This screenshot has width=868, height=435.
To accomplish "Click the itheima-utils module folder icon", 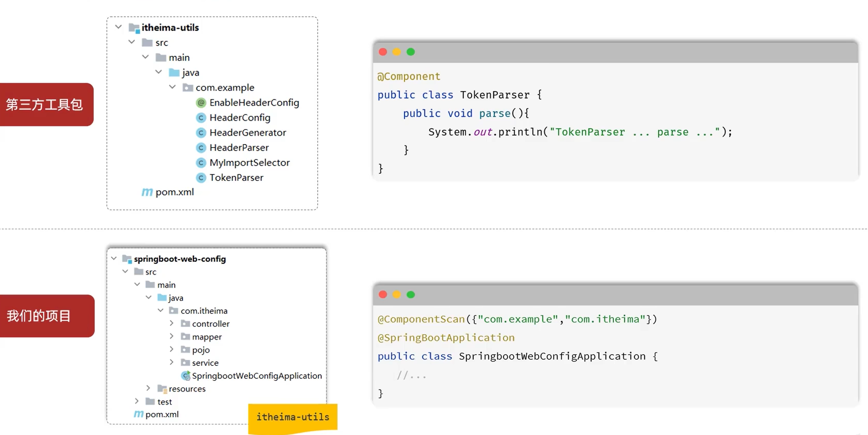I will pos(134,28).
